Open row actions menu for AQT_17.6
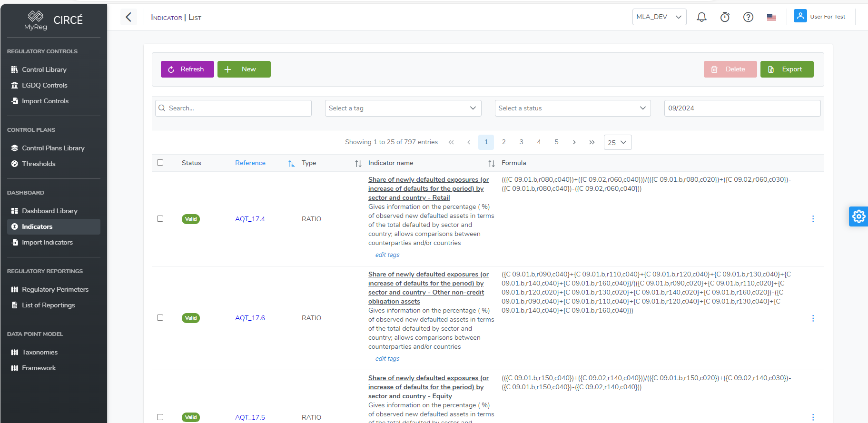 pyautogui.click(x=813, y=318)
